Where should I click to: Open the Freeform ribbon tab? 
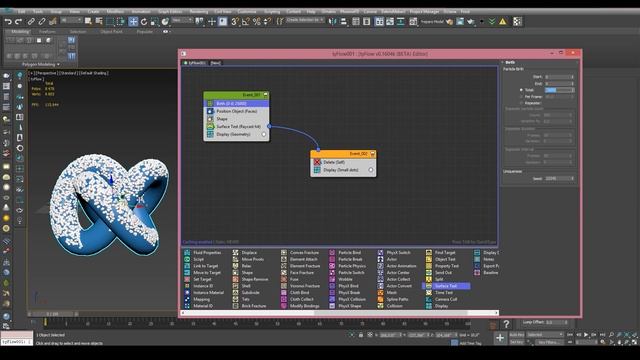point(47,31)
